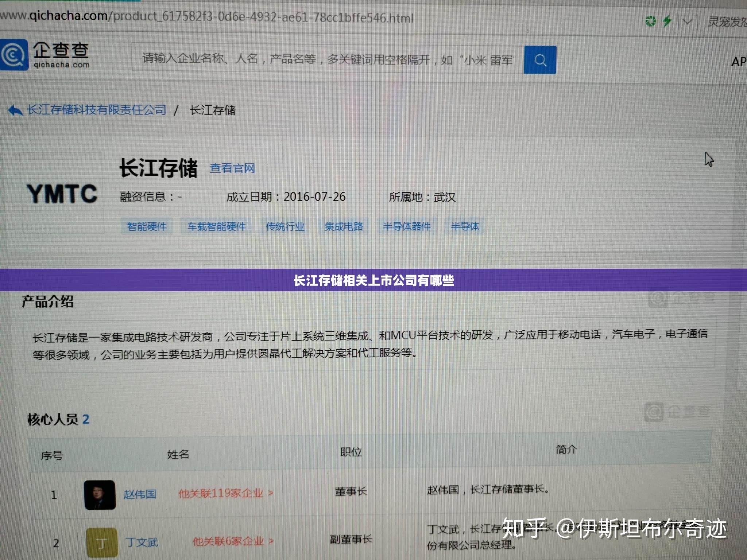The height and width of the screenshot is (560, 747).
Task: Open 长江存储科技有限责任公司 breadcrumb link
Action: click(x=97, y=110)
